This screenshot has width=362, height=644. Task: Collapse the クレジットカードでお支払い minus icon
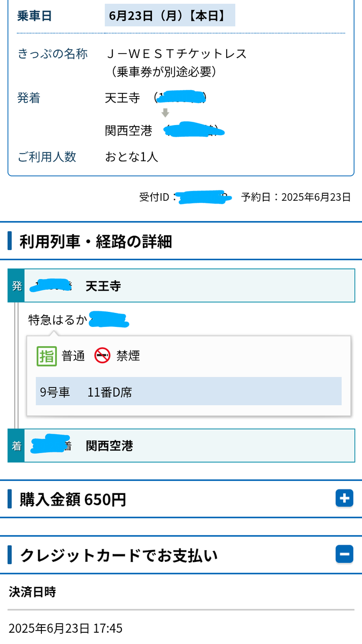click(344, 554)
